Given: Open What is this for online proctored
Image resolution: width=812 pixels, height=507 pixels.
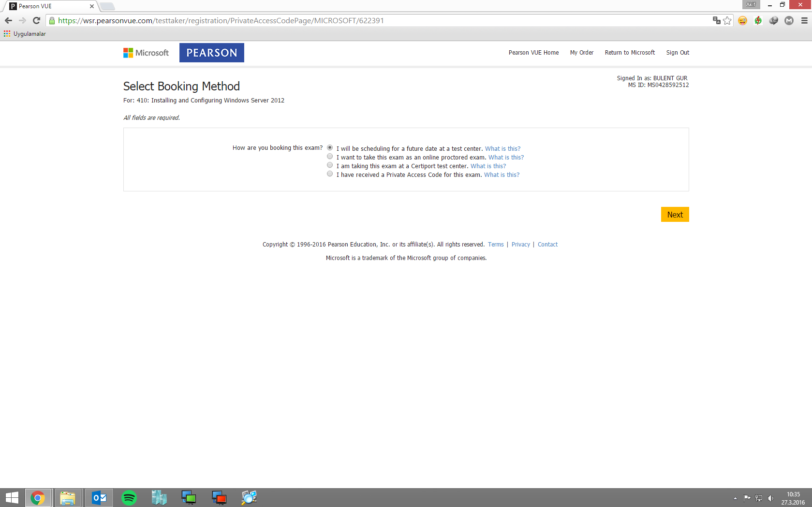Looking at the screenshot, I should point(506,158).
